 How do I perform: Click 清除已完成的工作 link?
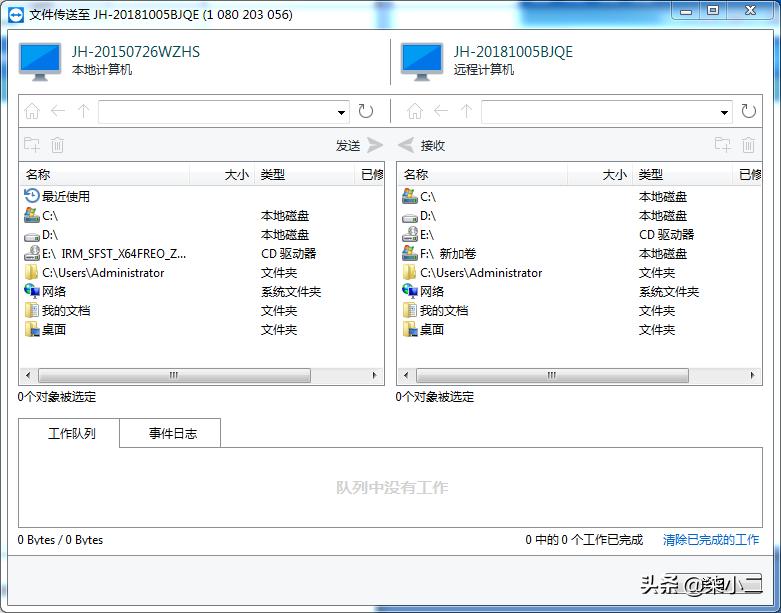pos(711,540)
